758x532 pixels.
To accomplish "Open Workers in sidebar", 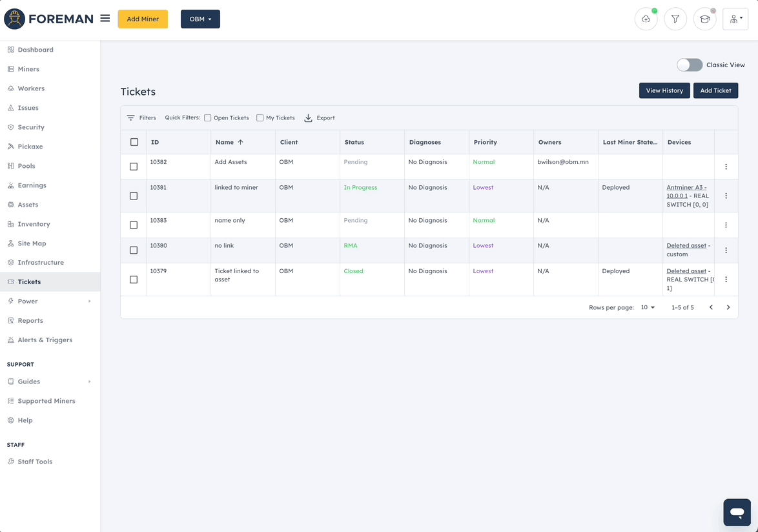I will click(50, 88).
